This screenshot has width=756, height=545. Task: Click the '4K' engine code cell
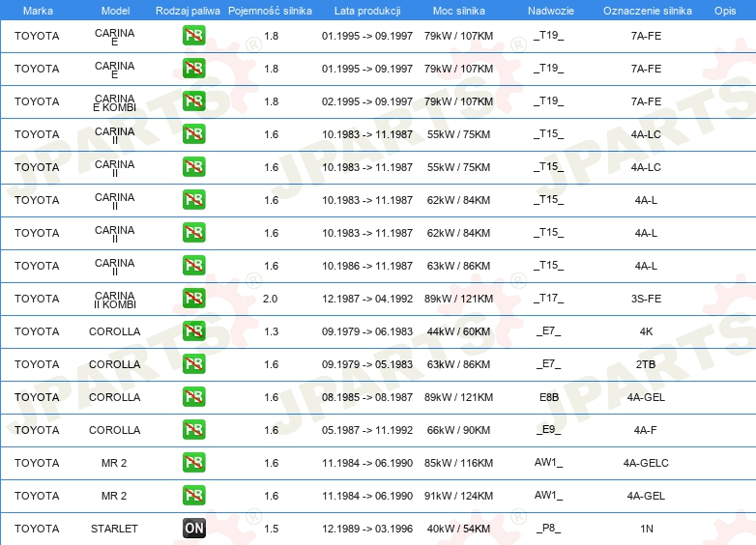click(x=646, y=331)
